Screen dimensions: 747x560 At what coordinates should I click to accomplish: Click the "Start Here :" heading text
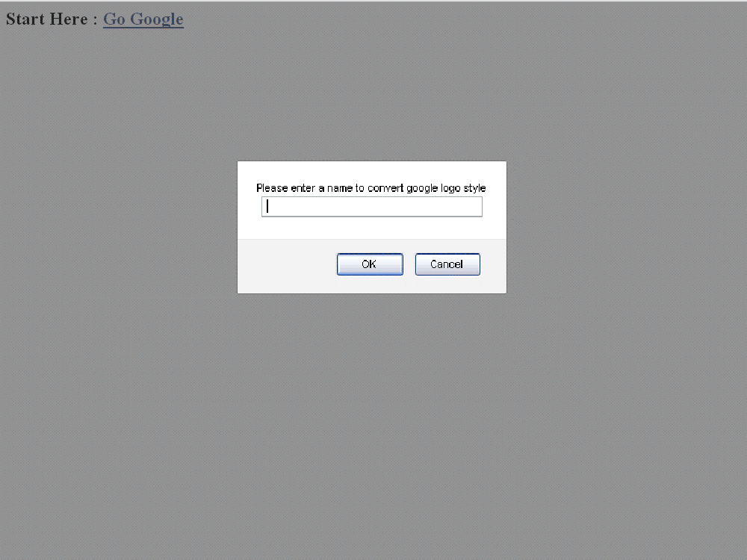(52, 19)
